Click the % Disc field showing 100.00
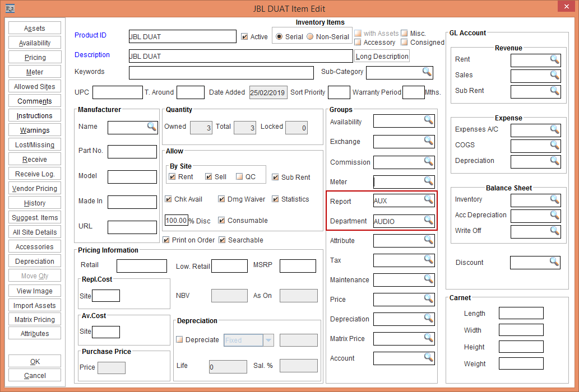This screenshot has width=579, height=392. click(x=176, y=220)
